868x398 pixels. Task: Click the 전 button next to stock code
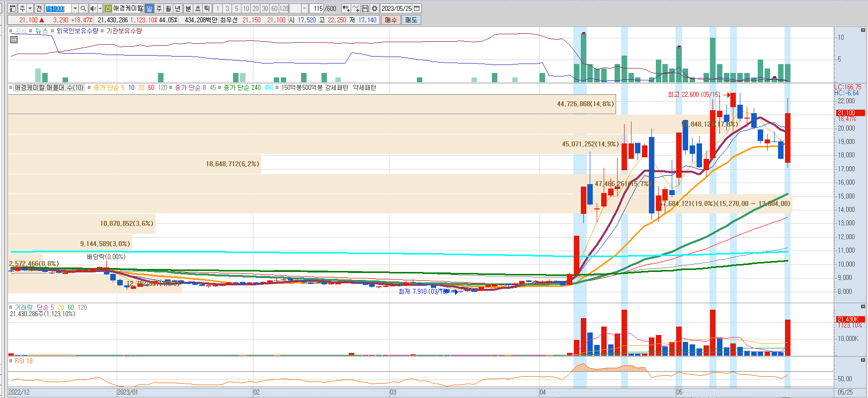[x=39, y=8]
